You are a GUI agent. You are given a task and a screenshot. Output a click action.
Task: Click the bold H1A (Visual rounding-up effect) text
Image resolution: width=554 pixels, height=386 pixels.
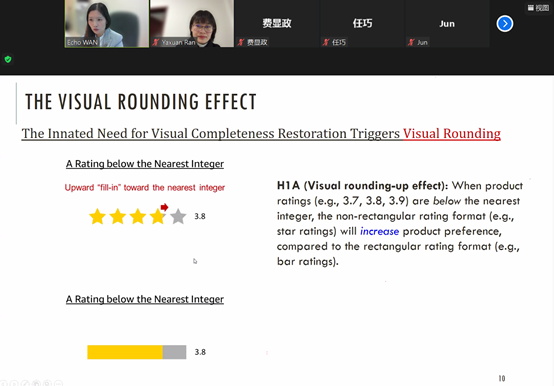363,186
